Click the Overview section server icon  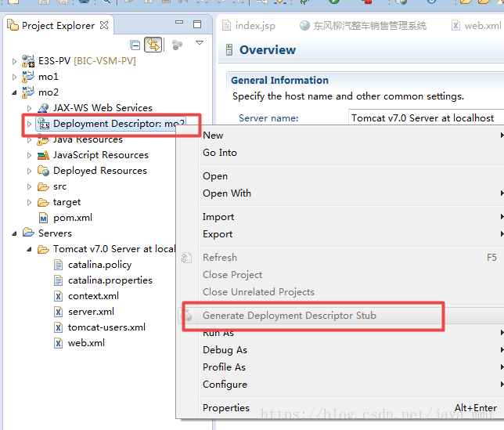pos(229,50)
